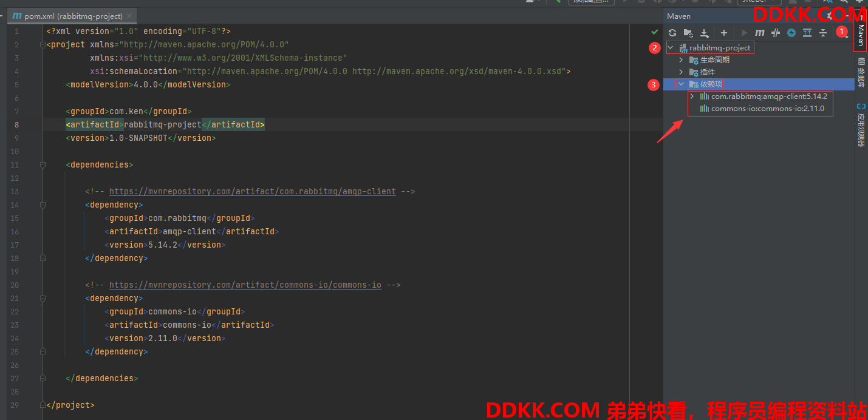Screen dimensions: 868x420
Task: Select rabbitmq-project root in Maven tree
Action: tap(720, 48)
